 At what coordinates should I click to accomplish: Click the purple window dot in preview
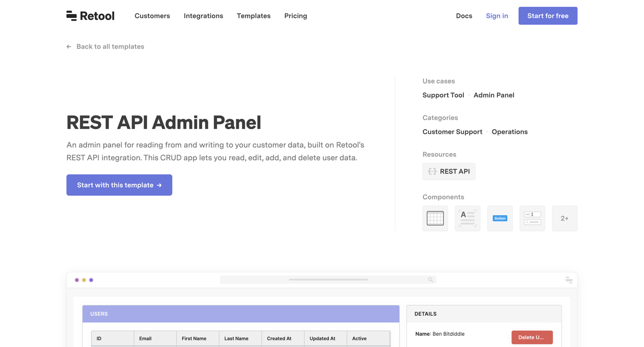[x=91, y=280]
